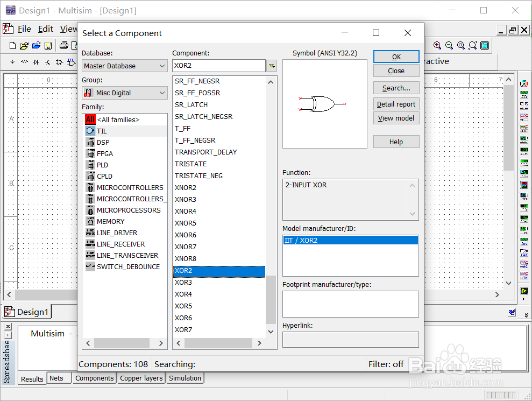The width and height of the screenshot is (532, 401).
Task: Select the Function generator instrument icon
Action: (x=524, y=94)
